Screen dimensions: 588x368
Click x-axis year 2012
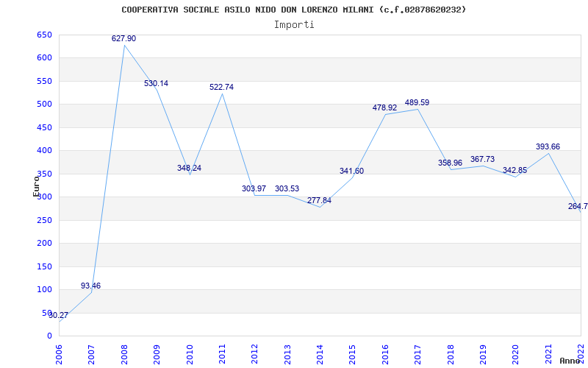point(254,354)
